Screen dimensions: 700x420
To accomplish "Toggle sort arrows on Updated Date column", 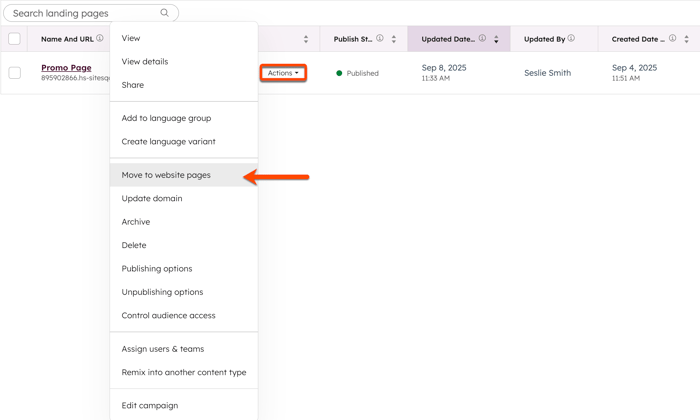I will [x=496, y=39].
